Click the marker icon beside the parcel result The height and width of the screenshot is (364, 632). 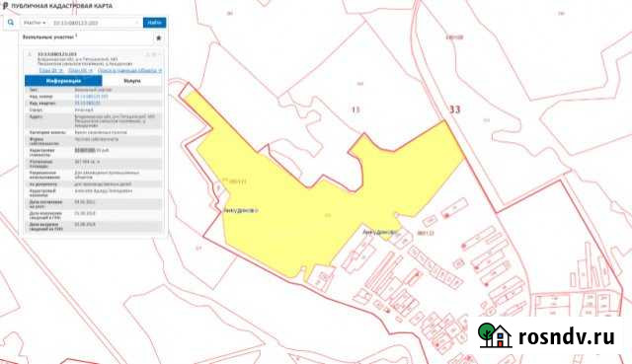(30, 54)
